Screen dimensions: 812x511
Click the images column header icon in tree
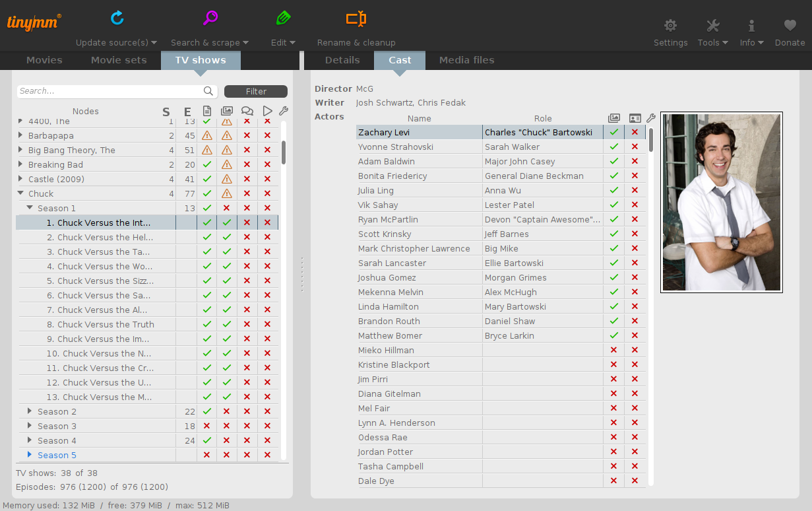(x=227, y=111)
